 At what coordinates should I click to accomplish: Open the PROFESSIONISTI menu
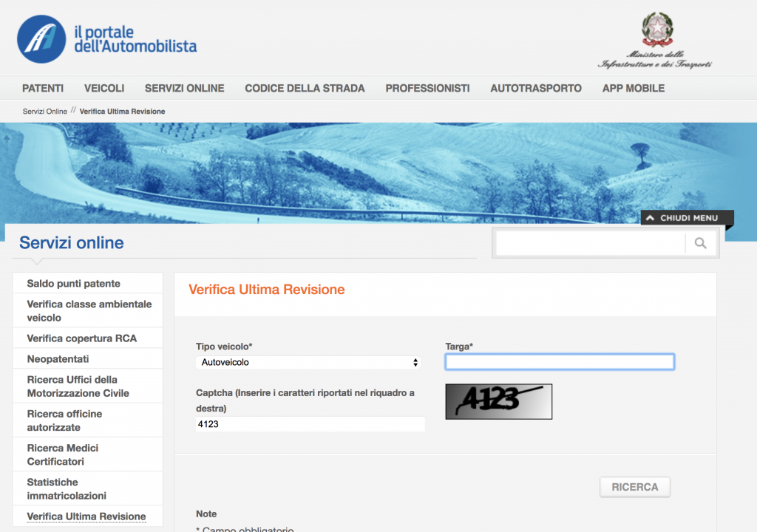click(x=427, y=89)
